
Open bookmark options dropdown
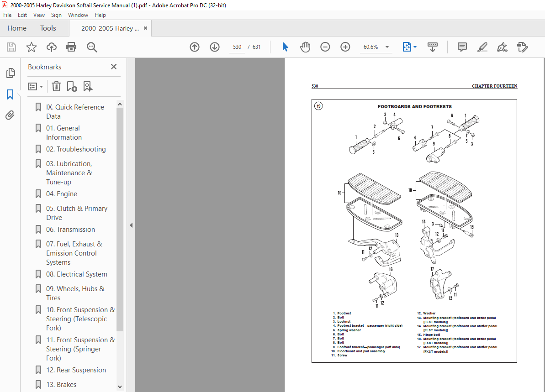tap(35, 86)
